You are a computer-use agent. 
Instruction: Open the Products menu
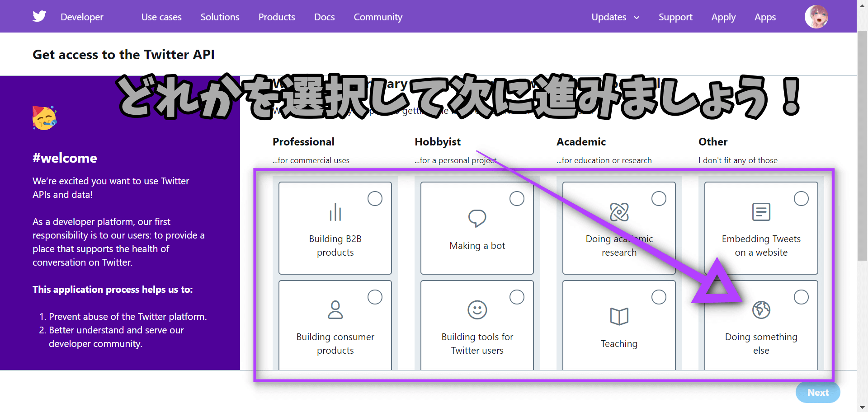277,17
